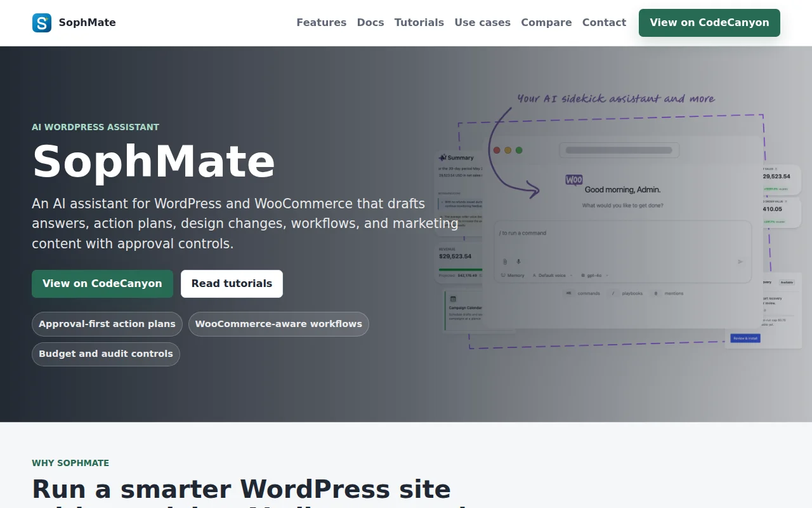Click the commands shortcut hint in mockup

pos(582,293)
